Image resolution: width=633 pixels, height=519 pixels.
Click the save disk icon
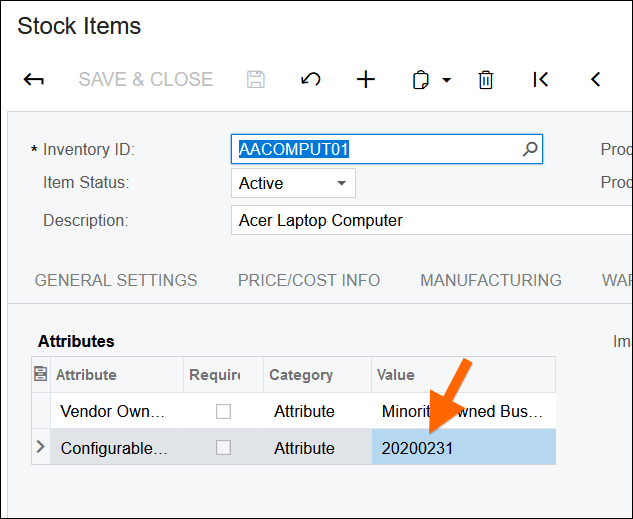click(256, 80)
